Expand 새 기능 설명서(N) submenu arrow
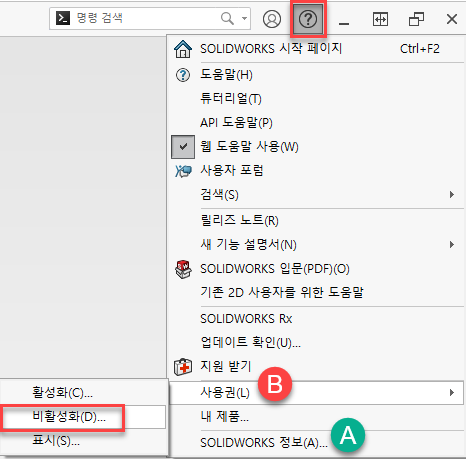This screenshot has width=466, height=459. pyautogui.click(x=452, y=245)
